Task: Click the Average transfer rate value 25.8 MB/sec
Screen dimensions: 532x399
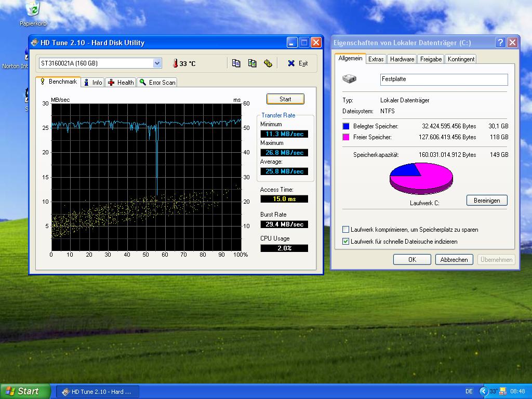Action: [x=284, y=171]
